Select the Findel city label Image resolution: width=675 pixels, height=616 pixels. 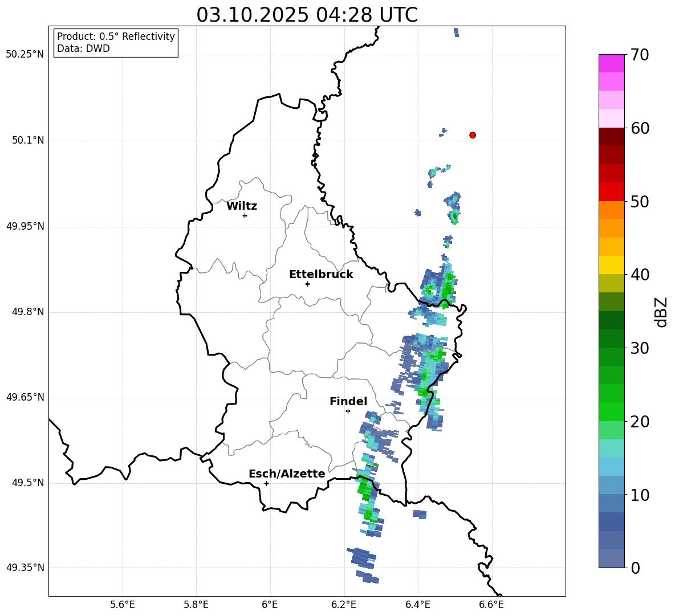[x=348, y=401]
